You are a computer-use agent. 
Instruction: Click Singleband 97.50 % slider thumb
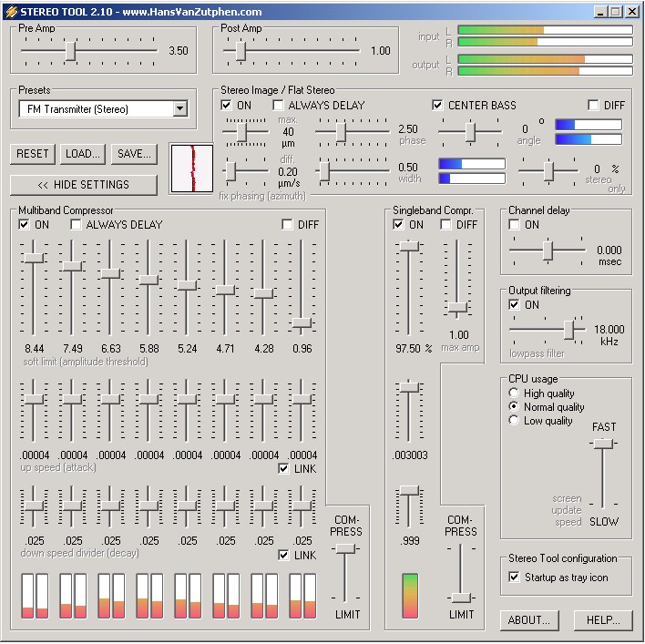409,246
